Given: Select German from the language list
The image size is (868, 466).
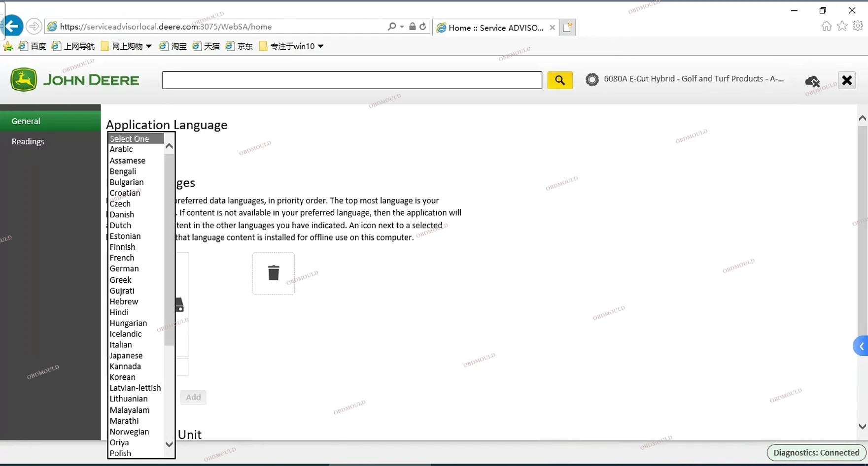Looking at the screenshot, I should 124,268.
